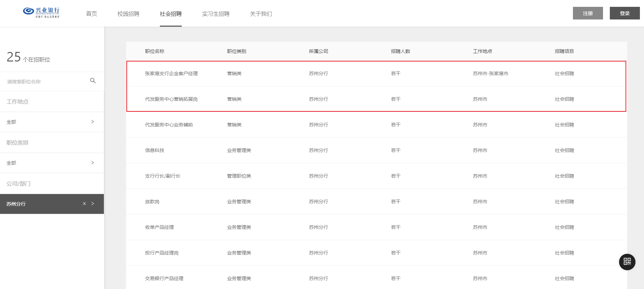Clear the 苏州分行 filter with X
The width and height of the screenshot is (644, 289).
(x=84, y=204)
